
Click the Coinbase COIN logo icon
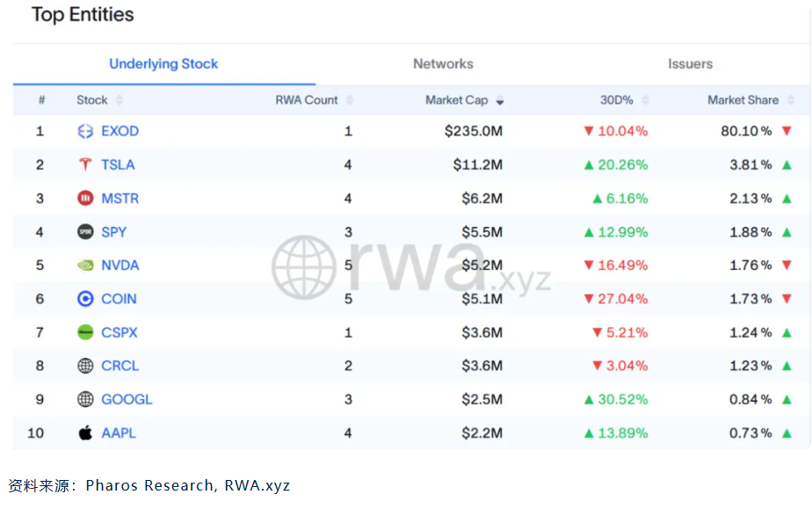[85, 299]
